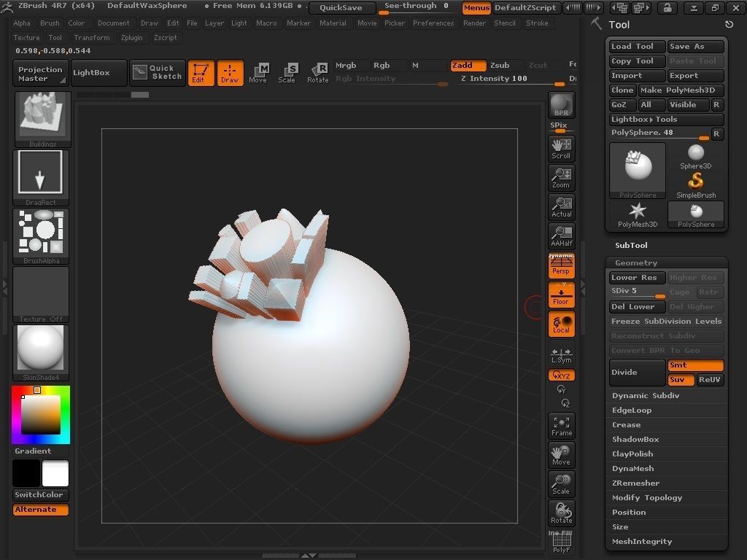Click the right shelf Rotate view icon

pyautogui.click(x=561, y=513)
